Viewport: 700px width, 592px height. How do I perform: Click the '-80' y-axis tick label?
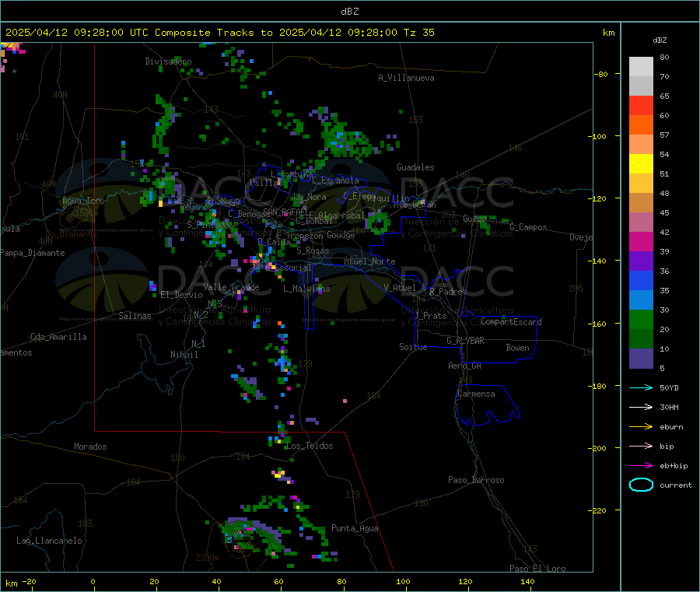tap(600, 74)
